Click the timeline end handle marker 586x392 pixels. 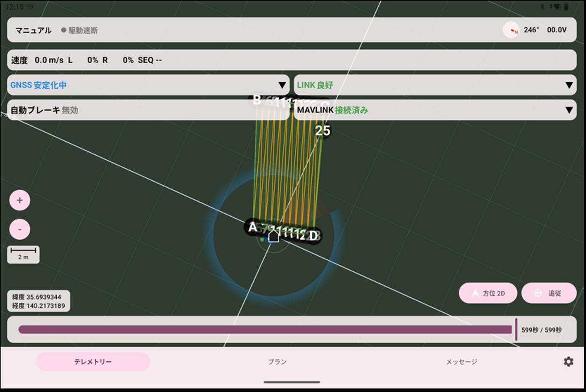(516, 330)
